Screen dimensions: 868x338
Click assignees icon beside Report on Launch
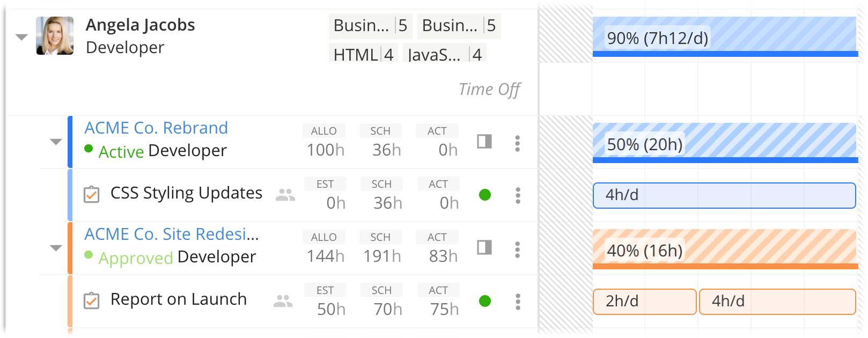pos(283,301)
